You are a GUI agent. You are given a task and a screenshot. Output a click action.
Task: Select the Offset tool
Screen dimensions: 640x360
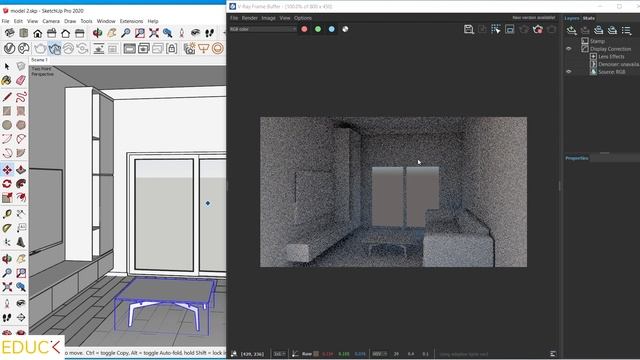coord(21,198)
